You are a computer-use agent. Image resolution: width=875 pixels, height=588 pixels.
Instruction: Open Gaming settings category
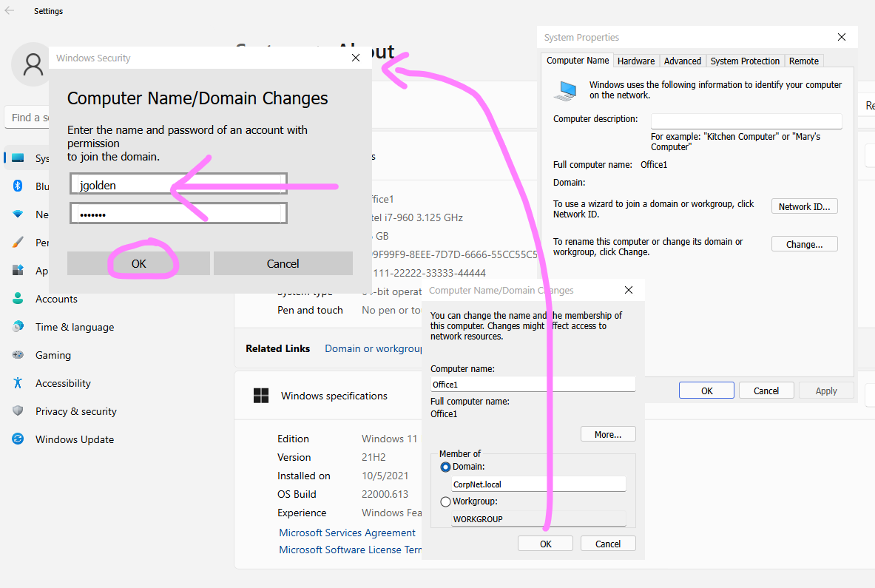point(53,355)
